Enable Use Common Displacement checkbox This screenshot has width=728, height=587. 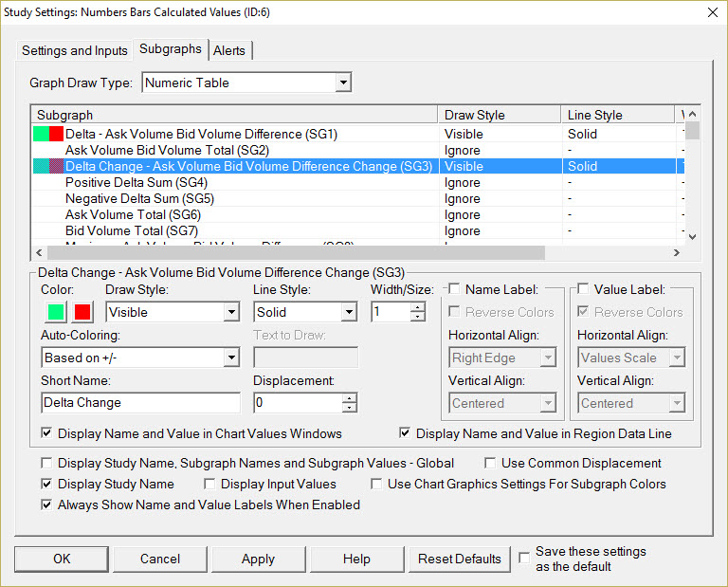(x=490, y=463)
